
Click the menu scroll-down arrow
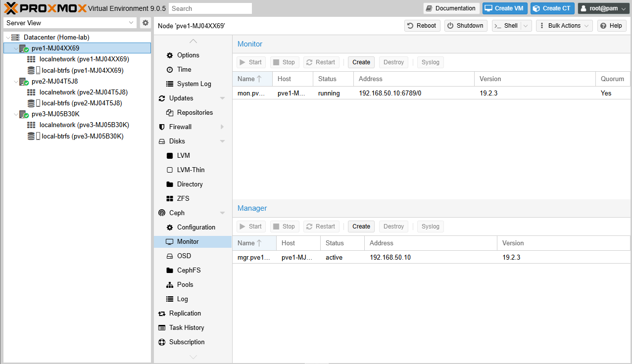click(x=193, y=357)
